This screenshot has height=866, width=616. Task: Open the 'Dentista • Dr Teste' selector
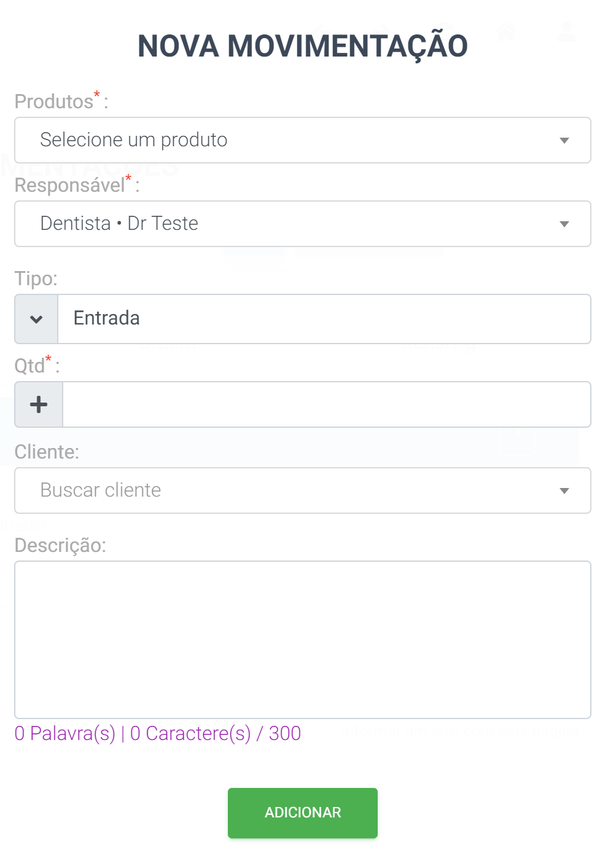303,224
